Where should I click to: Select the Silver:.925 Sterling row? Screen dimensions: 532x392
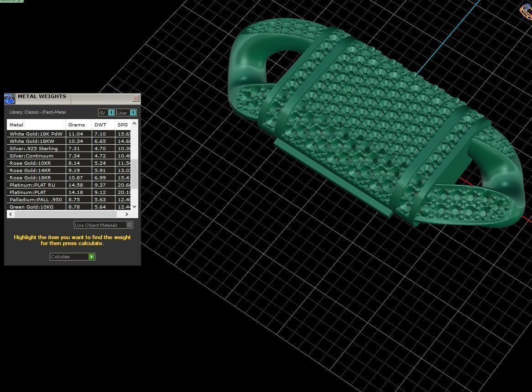(x=69, y=148)
